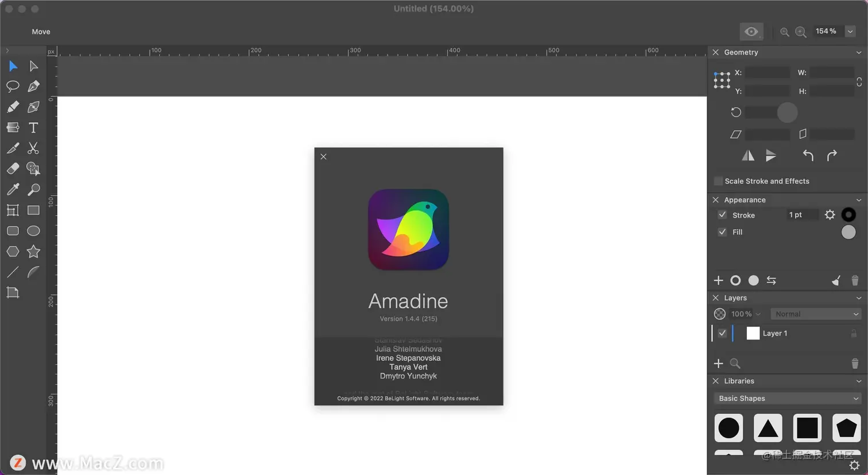Select the Star tool

click(33, 251)
